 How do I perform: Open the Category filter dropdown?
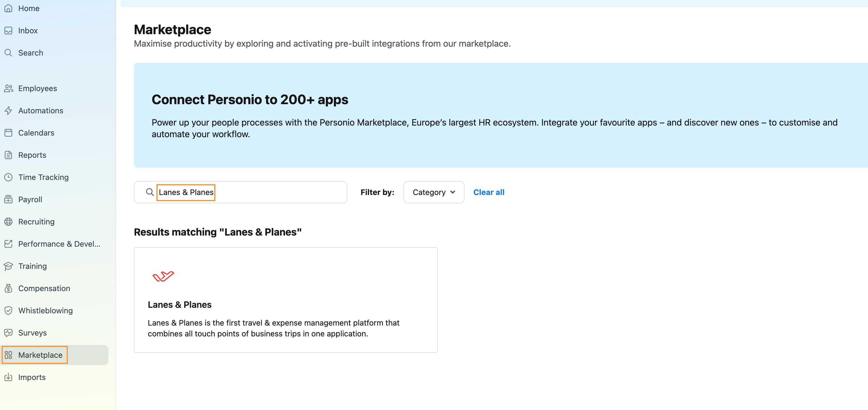coord(434,192)
